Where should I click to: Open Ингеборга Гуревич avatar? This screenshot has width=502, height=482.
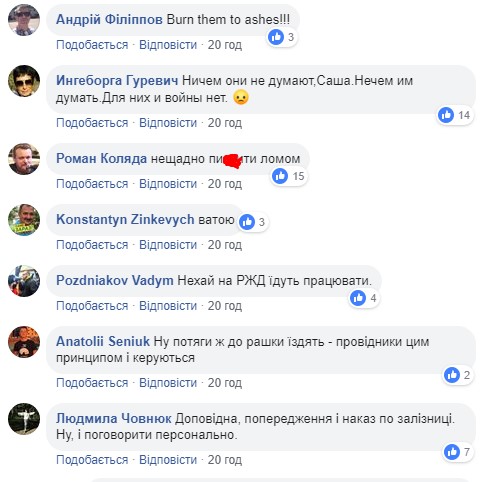(24, 81)
